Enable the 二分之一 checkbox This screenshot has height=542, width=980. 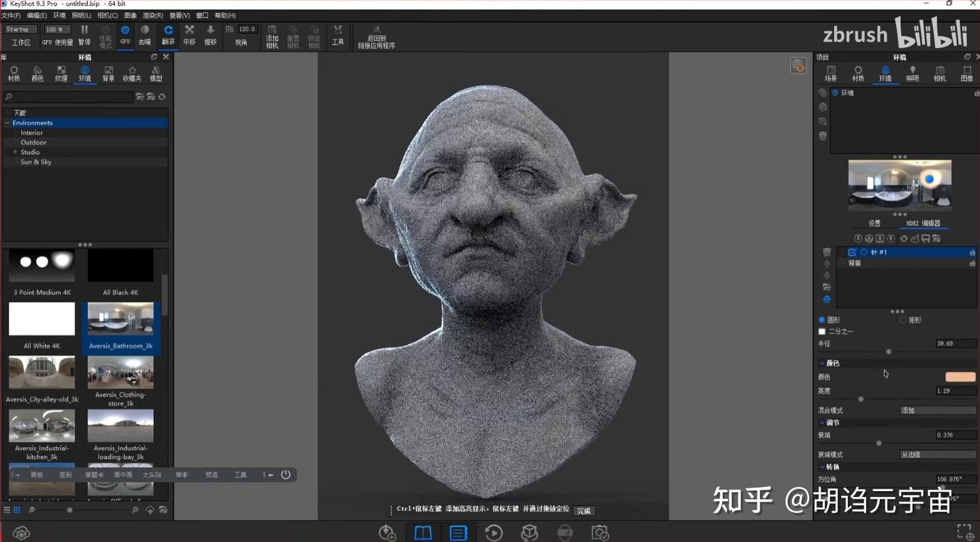click(822, 331)
